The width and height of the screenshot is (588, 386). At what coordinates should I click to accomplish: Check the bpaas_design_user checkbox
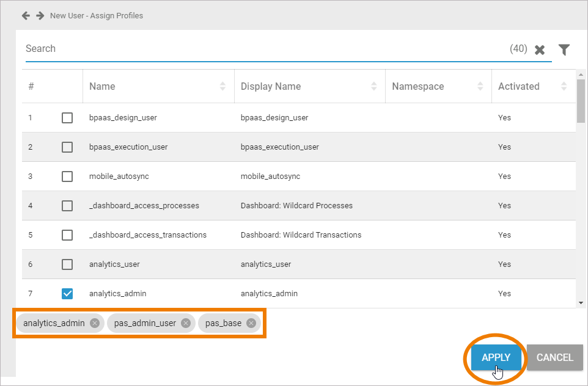(67, 118)
